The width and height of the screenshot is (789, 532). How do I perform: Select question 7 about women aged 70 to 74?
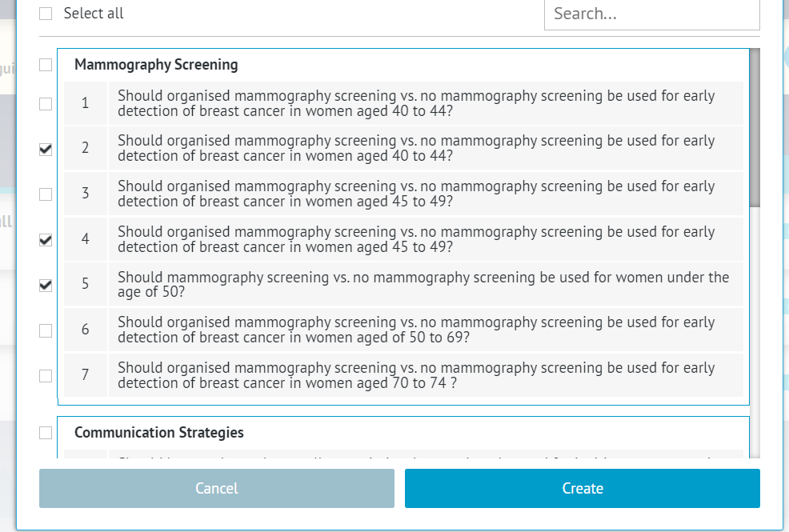tap(416, 375)
